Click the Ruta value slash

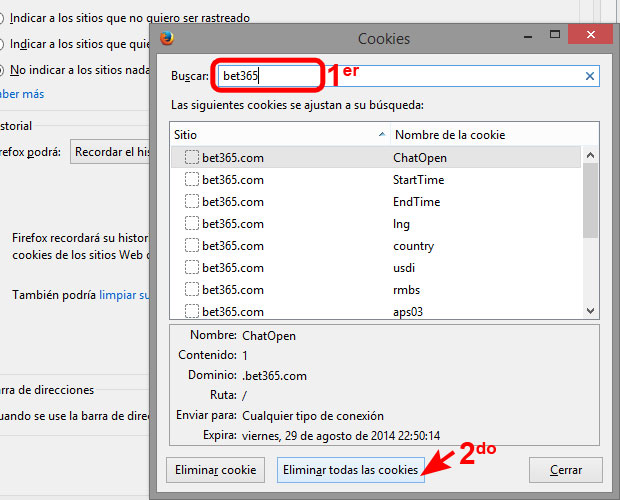click(244, 395)
